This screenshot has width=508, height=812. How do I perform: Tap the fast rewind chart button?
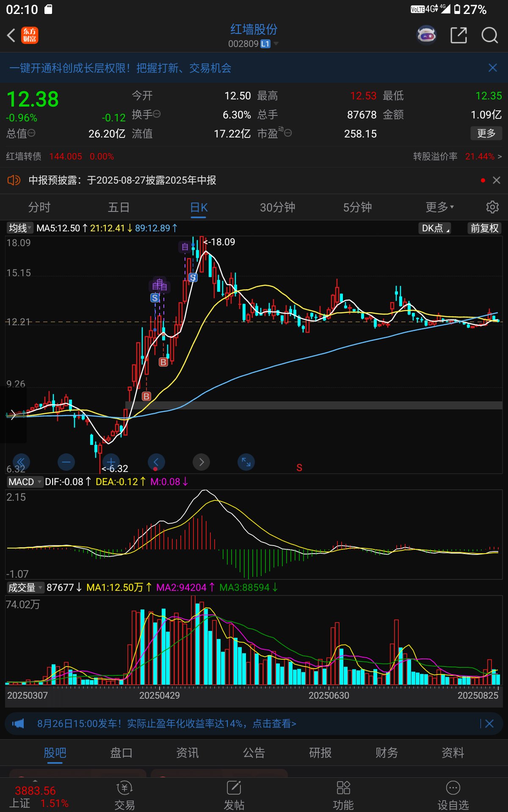21,462
